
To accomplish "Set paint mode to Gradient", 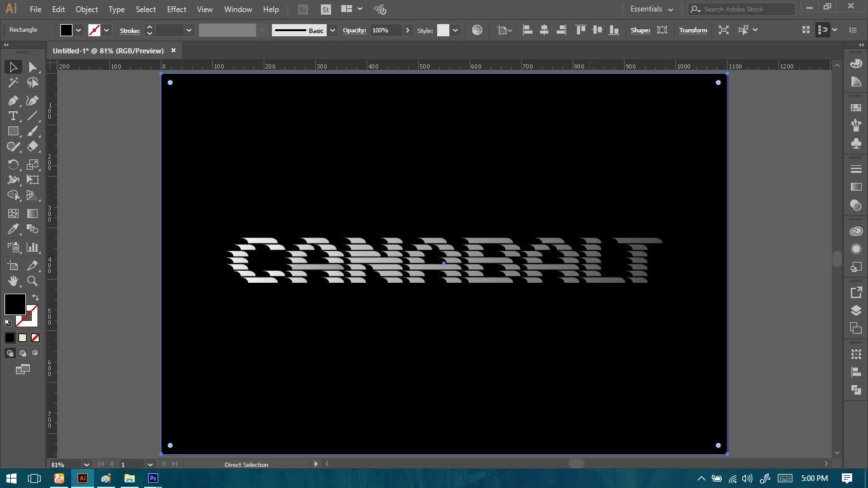I will click(x=23, y=338).
